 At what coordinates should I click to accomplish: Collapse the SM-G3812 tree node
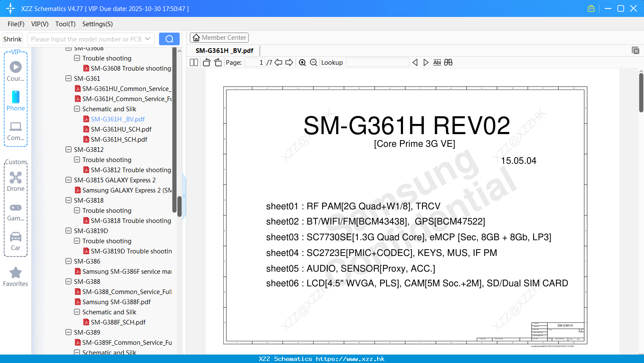pyautogui.click(x=69, y=149)
